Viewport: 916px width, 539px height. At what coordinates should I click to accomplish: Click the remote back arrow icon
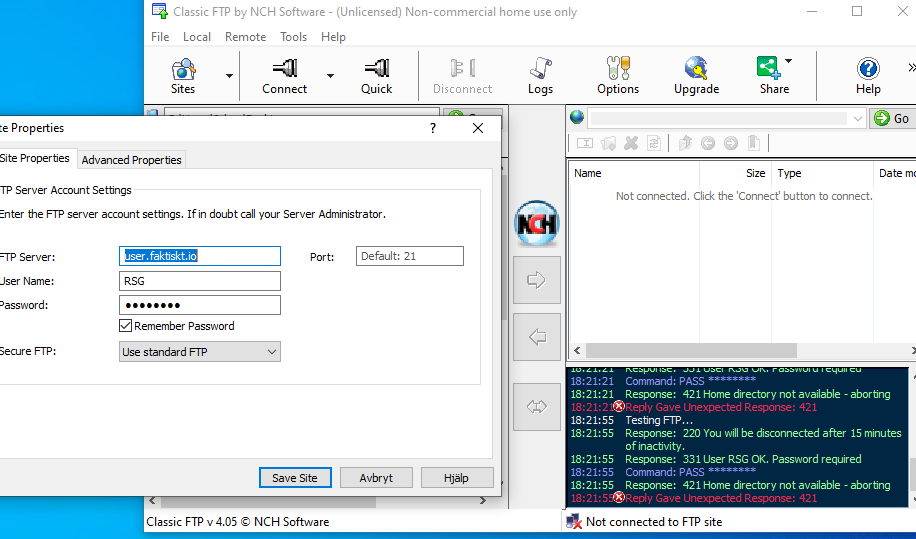[708, 143]
